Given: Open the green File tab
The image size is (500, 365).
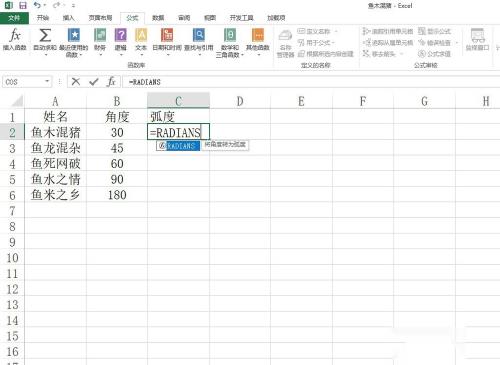Looking at the screenshot, I should coord(14,18).
